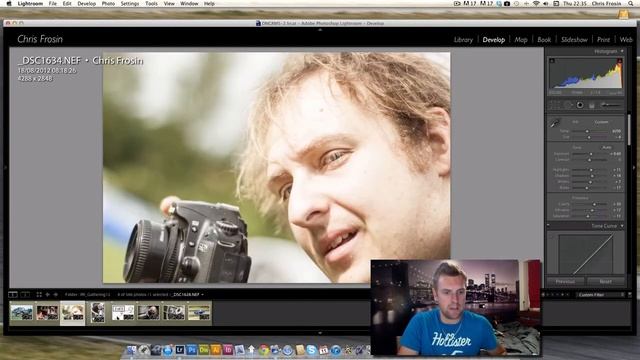The width and height of the screenshot is (640, 360).
Task: Switch to the Map module
Action: 521,40
